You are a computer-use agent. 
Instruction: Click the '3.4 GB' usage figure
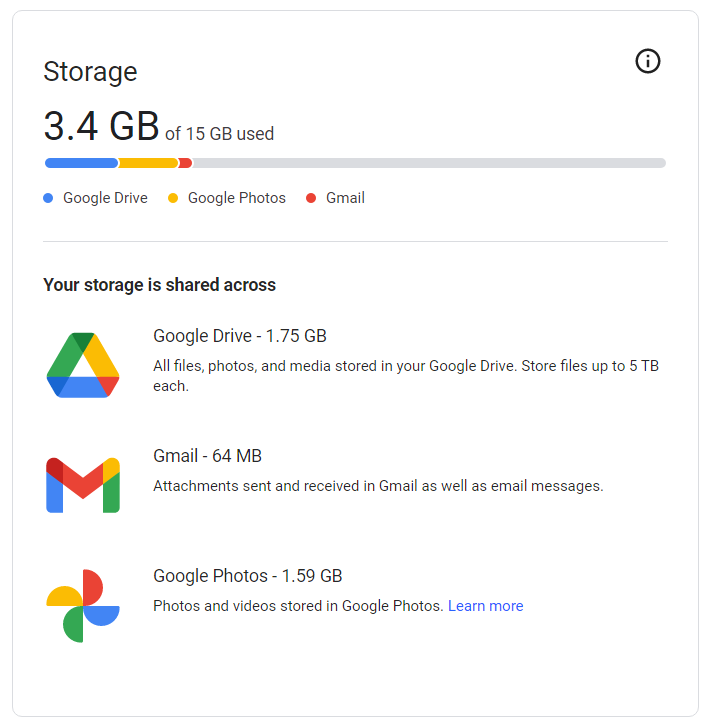[101, 127]
